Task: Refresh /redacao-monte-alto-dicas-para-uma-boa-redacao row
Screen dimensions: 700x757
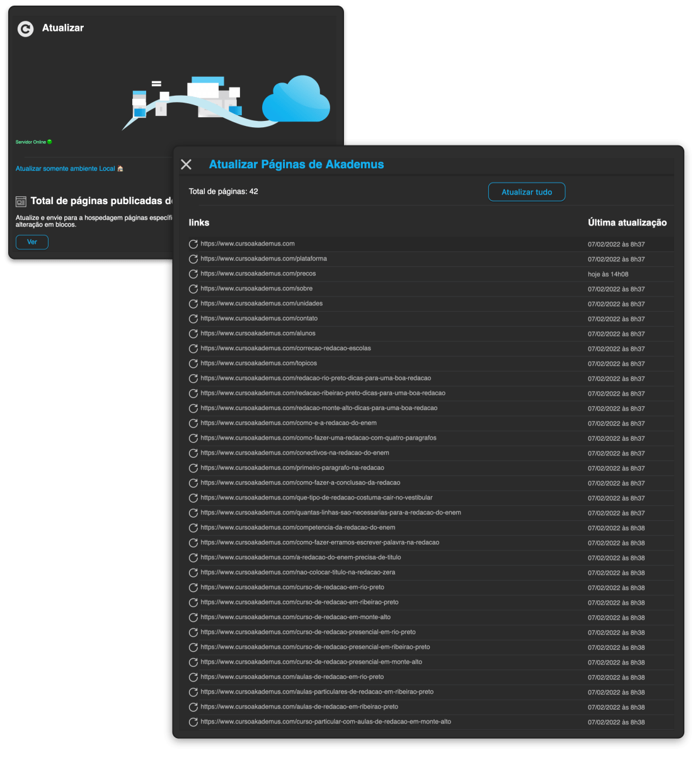Action: pyautogui.click(x=193, y=408)
